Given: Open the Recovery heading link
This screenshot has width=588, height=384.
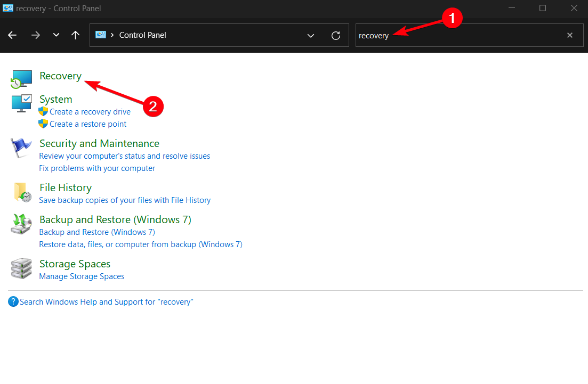Looking at the screenshot, I should coord(60,76).
